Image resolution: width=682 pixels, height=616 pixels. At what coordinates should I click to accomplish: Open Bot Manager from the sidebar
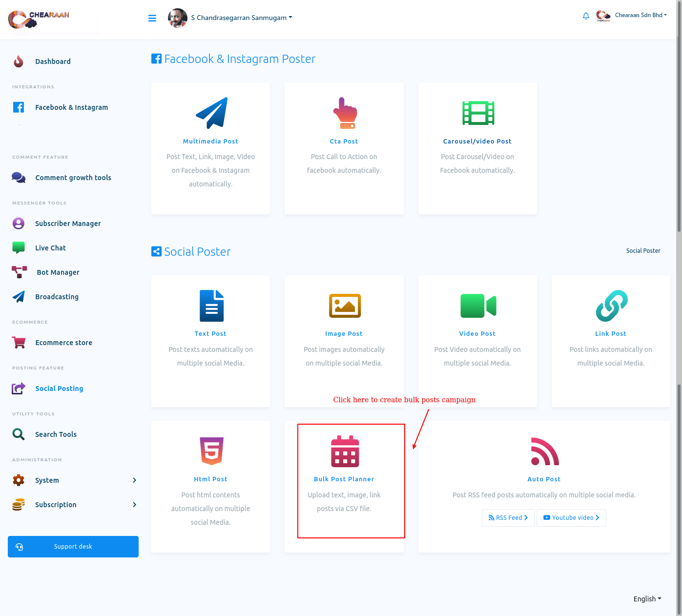pos(58,272)
